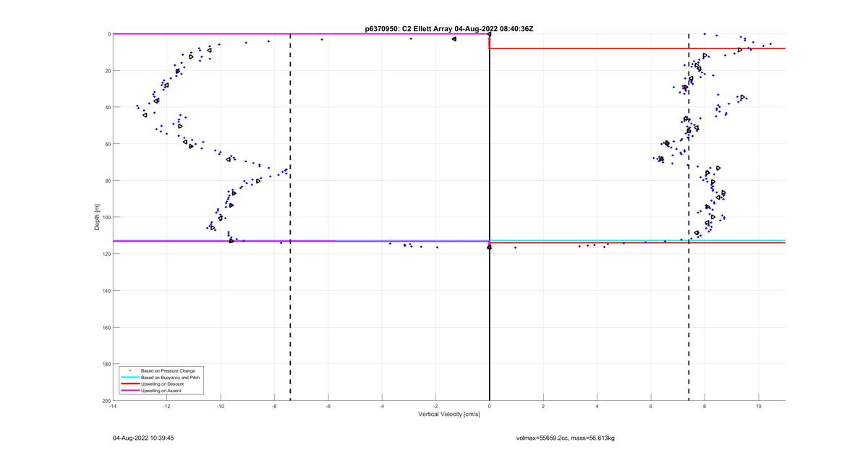The height and width of the screenshot is (450, 868).
Task: Click y-axis tick label '180'
Action: 106,364
